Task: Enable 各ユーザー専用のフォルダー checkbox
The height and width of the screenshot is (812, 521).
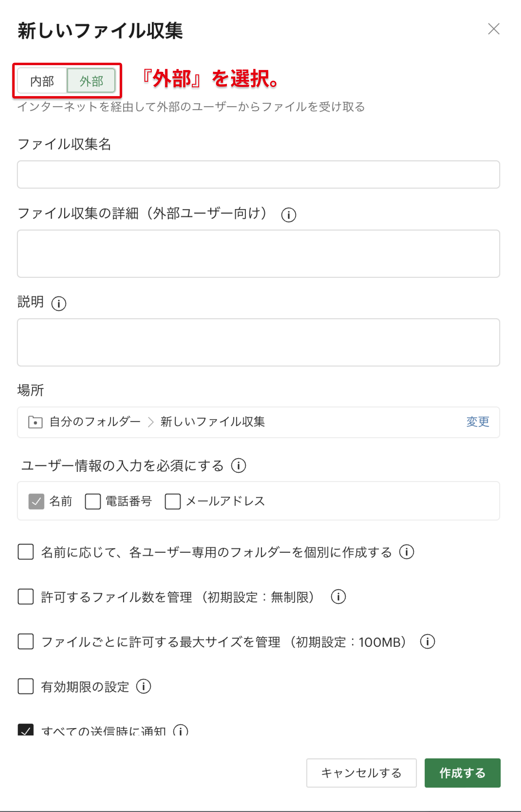Action: (x=26, y=552)
